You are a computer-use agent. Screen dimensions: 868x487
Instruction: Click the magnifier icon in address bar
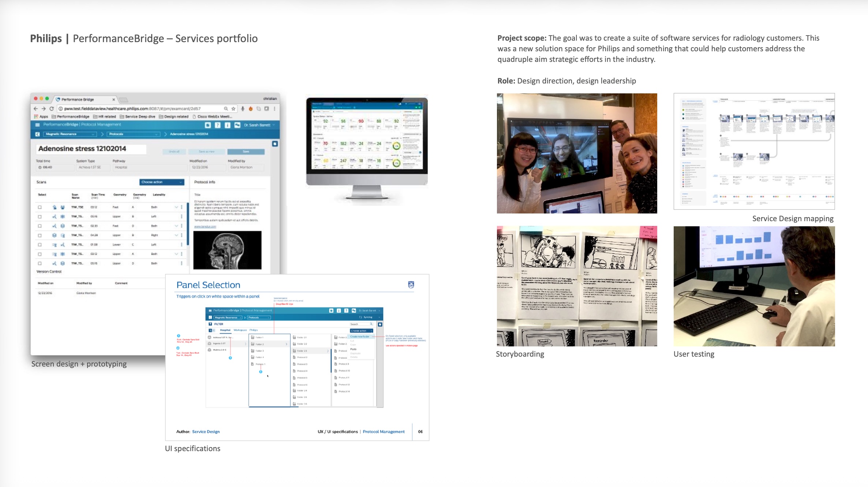click(x=226, y=109)
